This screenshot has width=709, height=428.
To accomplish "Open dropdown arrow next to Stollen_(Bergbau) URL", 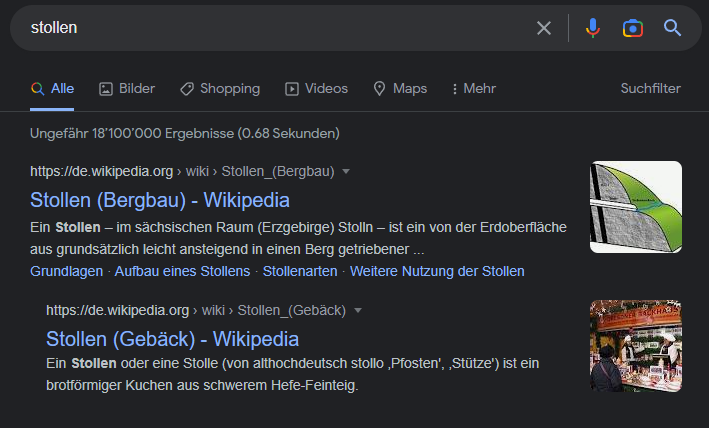I will [x=346, y=172].
